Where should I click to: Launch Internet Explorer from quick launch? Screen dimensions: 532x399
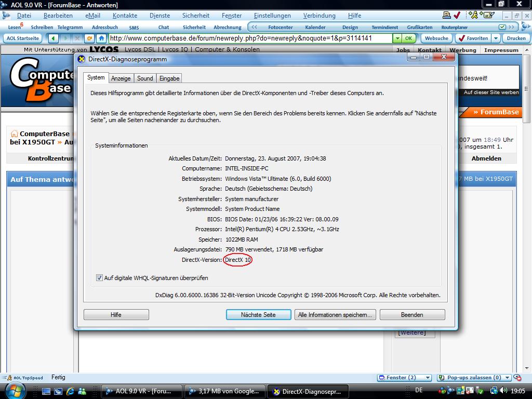pos(70,391)
